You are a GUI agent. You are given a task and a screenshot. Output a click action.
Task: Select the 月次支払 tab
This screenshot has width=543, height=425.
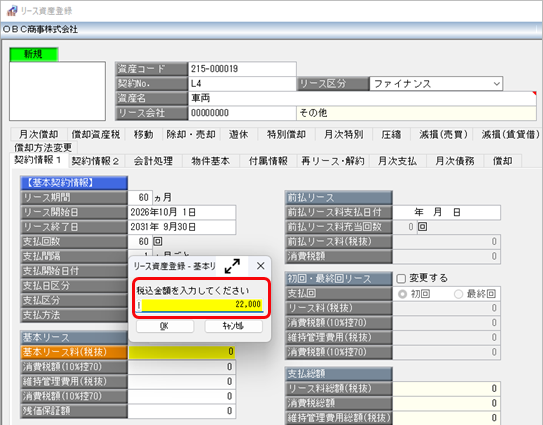[398, 161]
